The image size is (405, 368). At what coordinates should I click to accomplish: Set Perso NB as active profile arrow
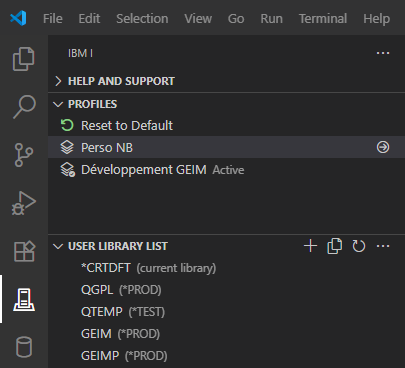pos(383,147)
